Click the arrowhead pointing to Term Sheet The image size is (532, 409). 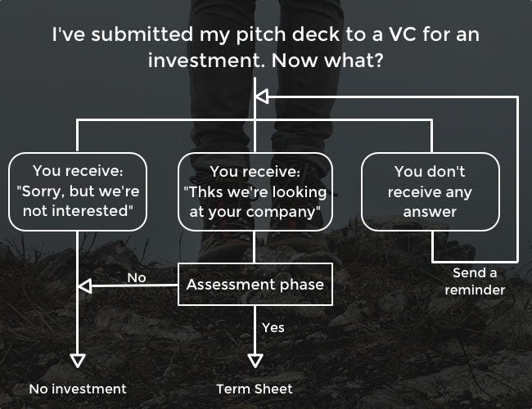coord(255,361)
